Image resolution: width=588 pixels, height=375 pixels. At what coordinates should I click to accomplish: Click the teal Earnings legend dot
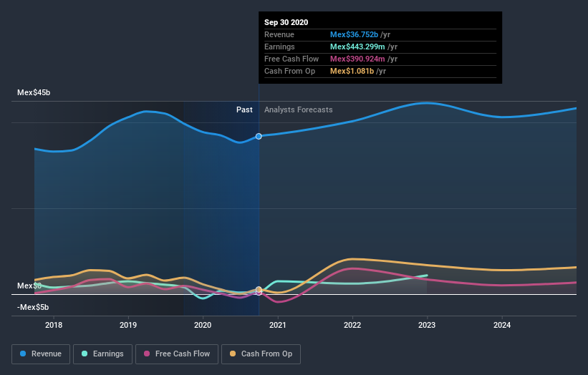coord(85,354)
